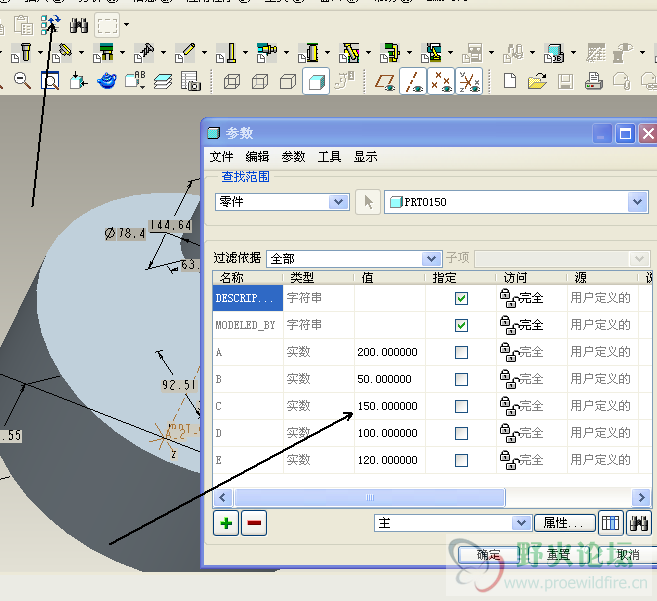Image resolution: width=657 pixels, height=601 pixels.
Task: Open the Layers stacked sheets icon
Action: [x=163, y=81]
